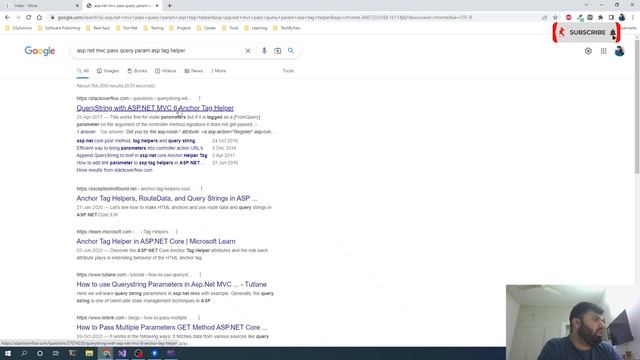Open options menu for tutlane result
The image size is (640, 360).
(x=200, y=275)
